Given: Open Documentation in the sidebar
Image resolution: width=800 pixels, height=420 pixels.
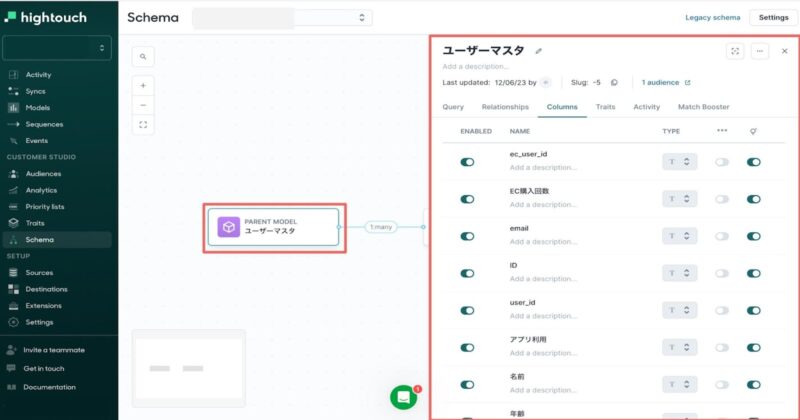Looking at the screenshot, I should click(49, 387).
